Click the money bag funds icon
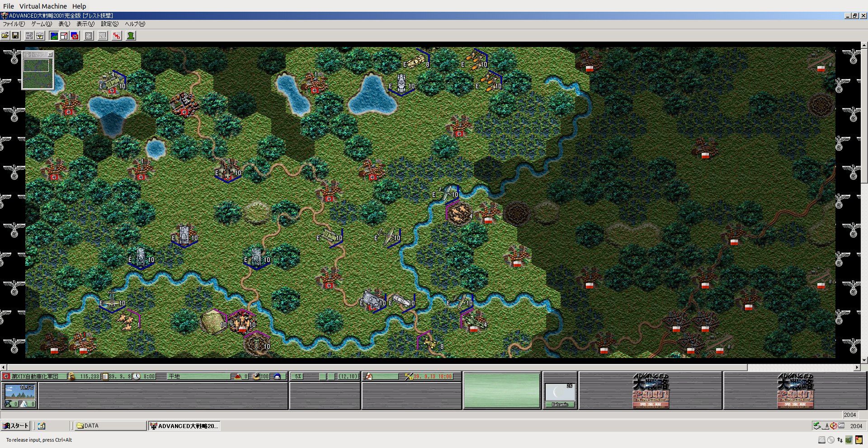 point(71,376)
